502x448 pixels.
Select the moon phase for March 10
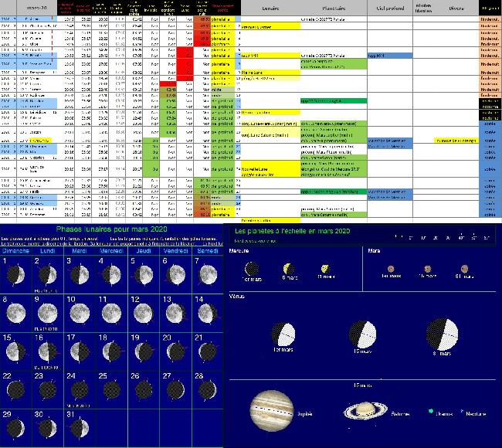coord(80,314)
